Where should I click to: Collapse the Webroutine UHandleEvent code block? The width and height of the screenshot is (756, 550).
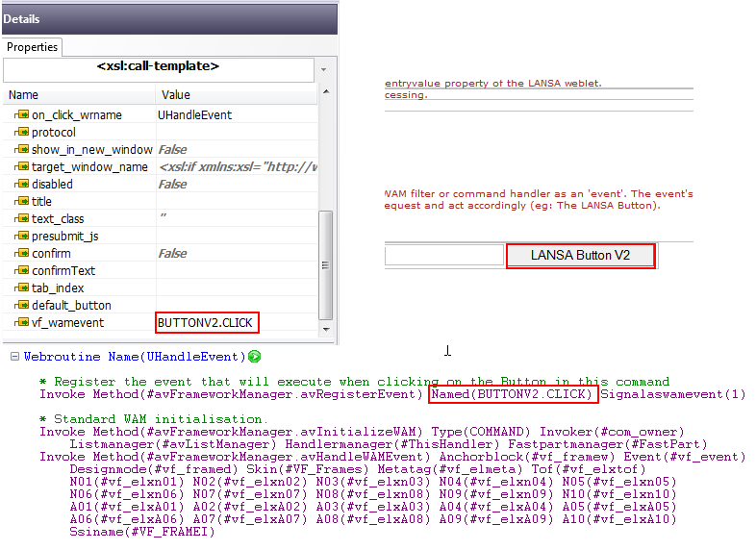click(x=15, y=356)
